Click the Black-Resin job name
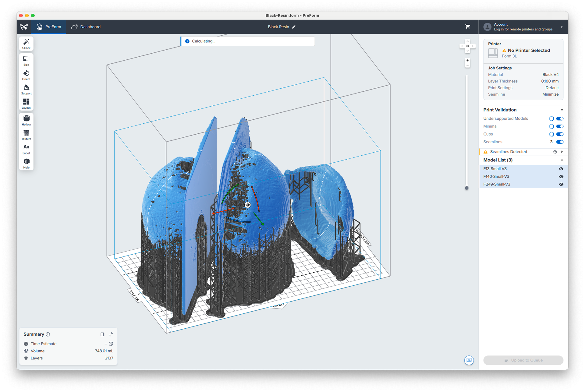 (x=278, y=27)
